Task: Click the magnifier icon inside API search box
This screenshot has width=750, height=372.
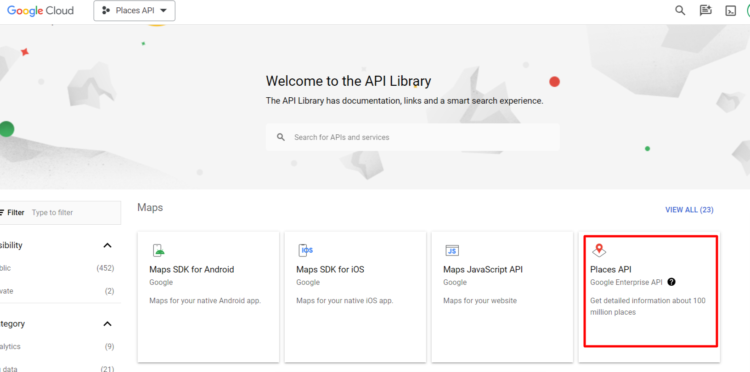Action: click(281, 137)
